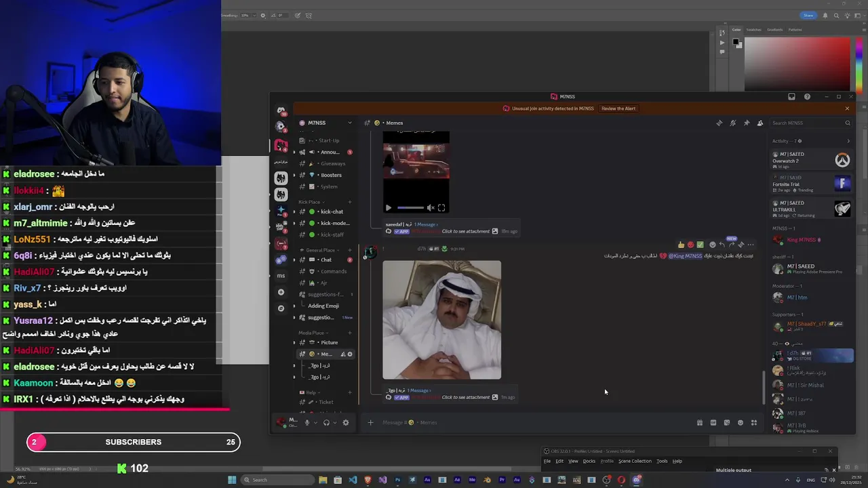Image resolution: width=868 pixels, height=488 pixels.
Task: Open Threads icon in channel header
Action: pyautogui.click(x=719, y=123)
